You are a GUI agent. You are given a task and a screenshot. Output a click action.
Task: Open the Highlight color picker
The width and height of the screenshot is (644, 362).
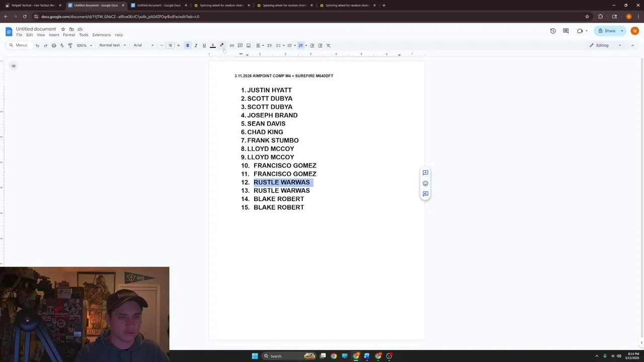tap(221, 45)
